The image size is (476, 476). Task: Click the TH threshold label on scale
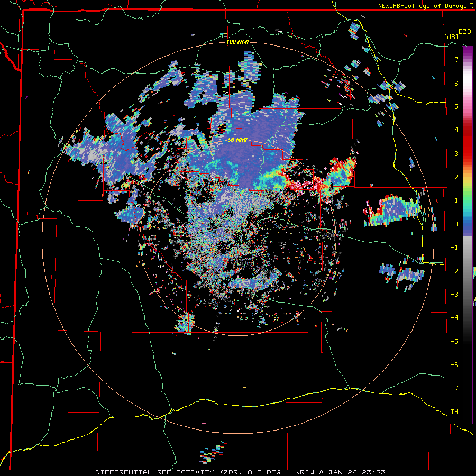[x=454, y=411]
